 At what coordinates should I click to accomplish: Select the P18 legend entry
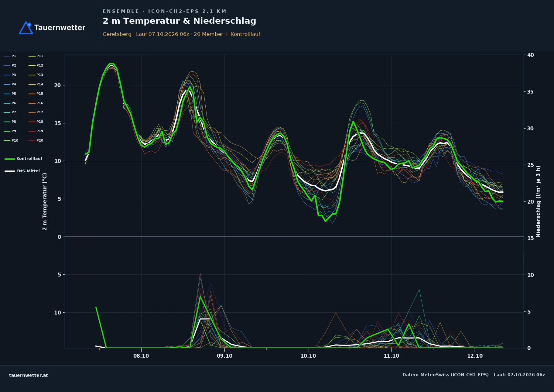[x=36, y=122]
